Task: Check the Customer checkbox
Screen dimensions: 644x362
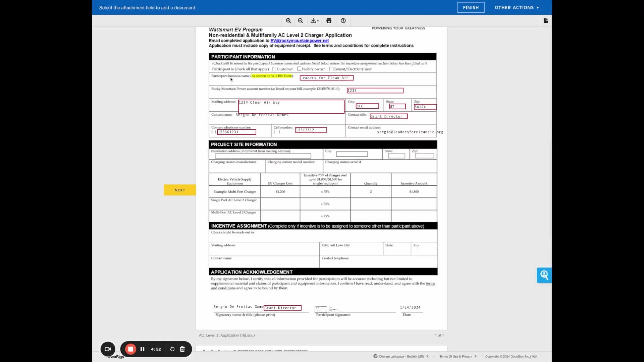Action: coord(274,69)
